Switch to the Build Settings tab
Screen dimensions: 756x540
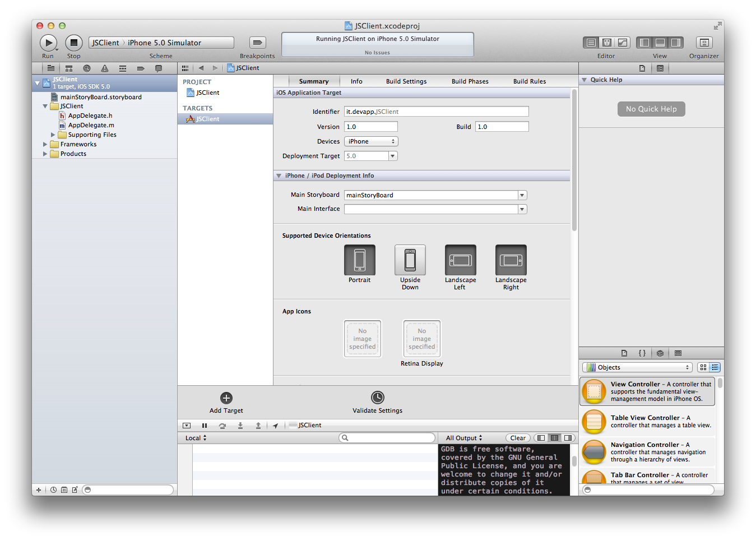[x=406, y=81]
